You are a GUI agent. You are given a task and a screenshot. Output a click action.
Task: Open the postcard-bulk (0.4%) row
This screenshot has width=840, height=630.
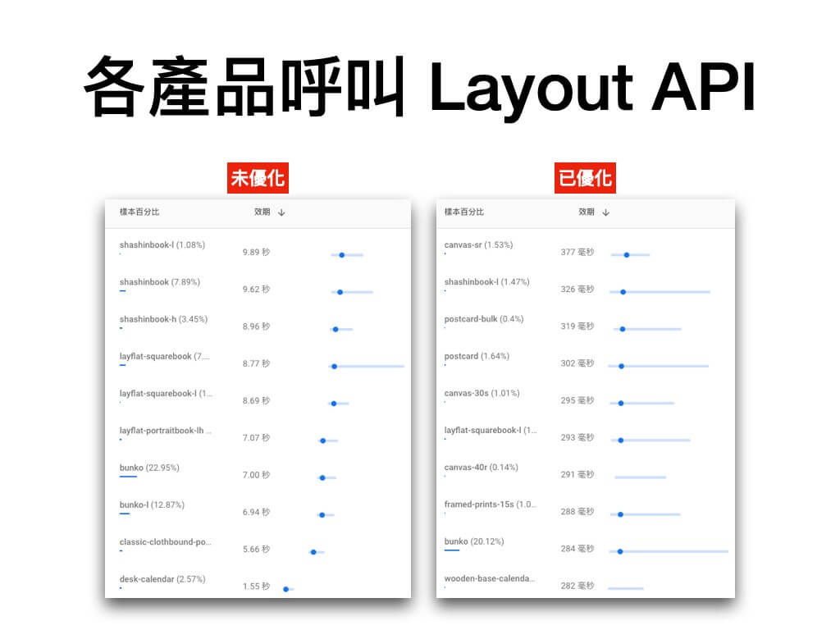[x=483, y=319]
